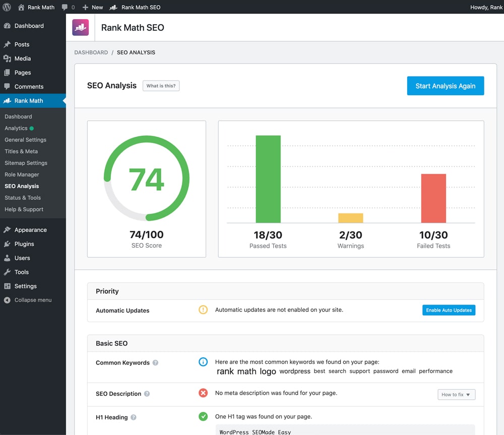Image resolution: width=504 pixels, height=435 pixels.
Task: Enable Auto Updates via the blue button
Action: (449, 310)
